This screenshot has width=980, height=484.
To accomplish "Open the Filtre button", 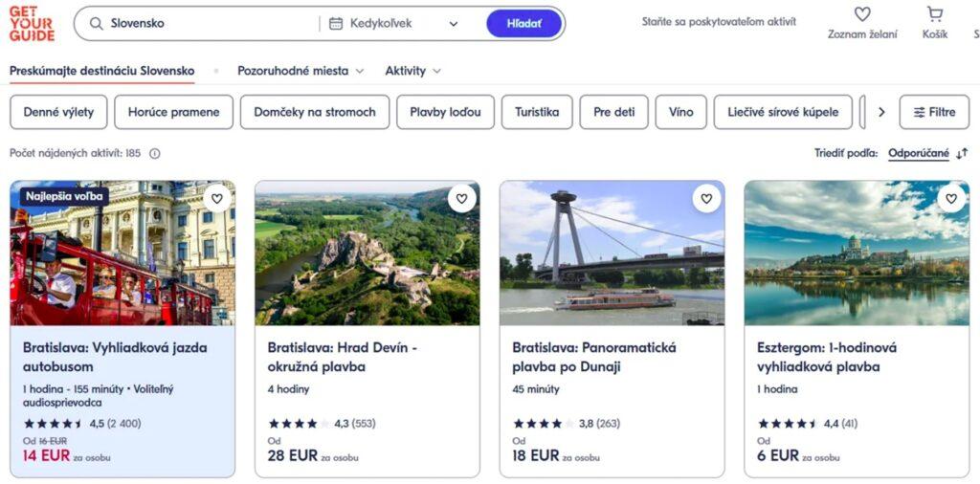I will coord(934,112).
